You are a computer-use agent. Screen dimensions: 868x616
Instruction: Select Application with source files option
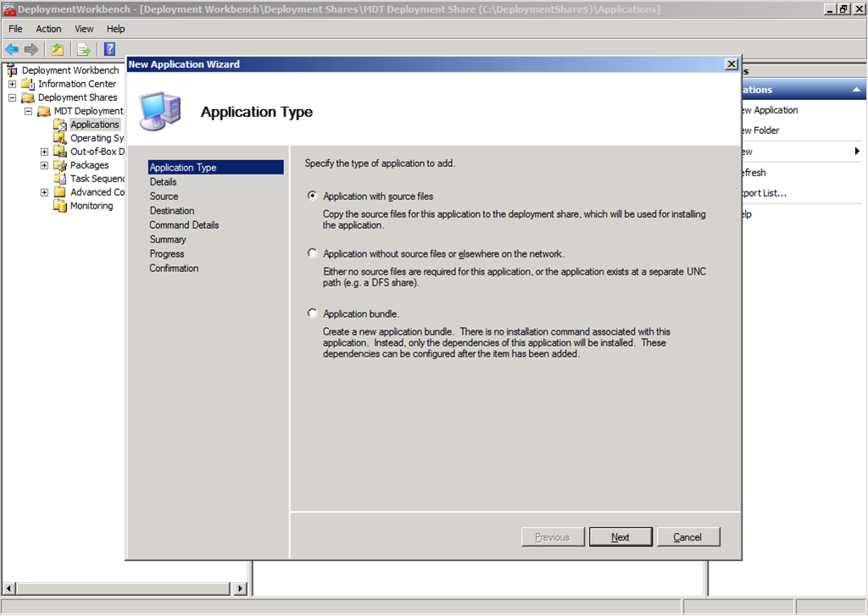[x=313, y=196]
